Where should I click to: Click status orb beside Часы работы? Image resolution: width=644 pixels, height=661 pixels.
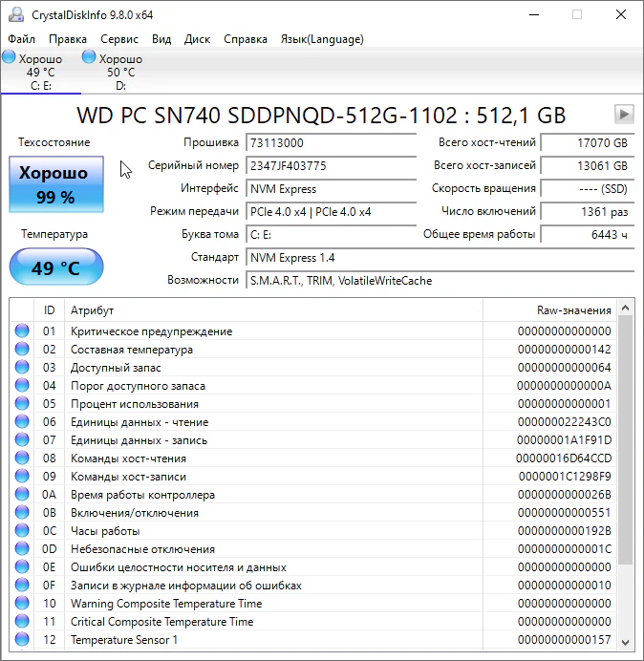click(22, 531)
